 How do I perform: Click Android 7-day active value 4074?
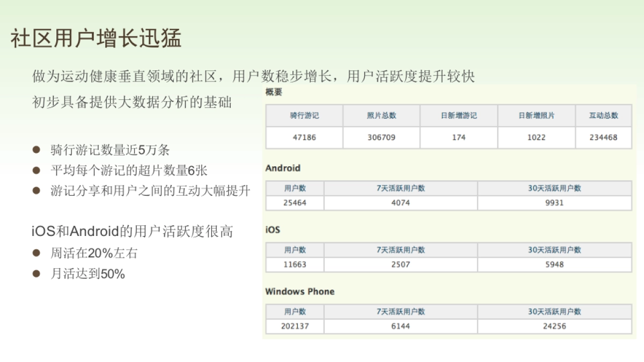[x=400, y=203]
